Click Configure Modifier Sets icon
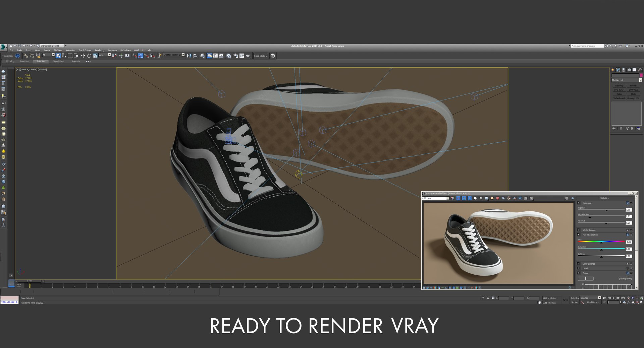The height and width of the screenshot is (348, 644). pos(638,128)
